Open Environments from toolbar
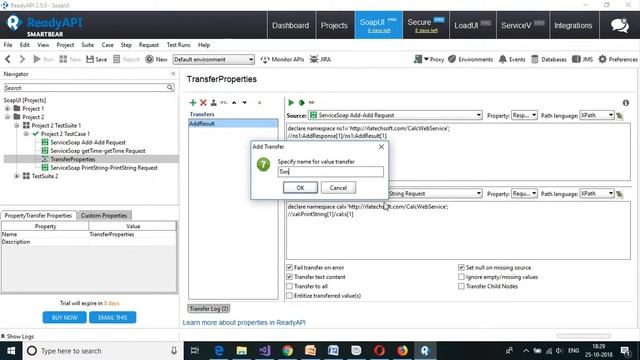The width and height of the screenshot is (640, 360). pyautogui.click(x=471, y=59)
